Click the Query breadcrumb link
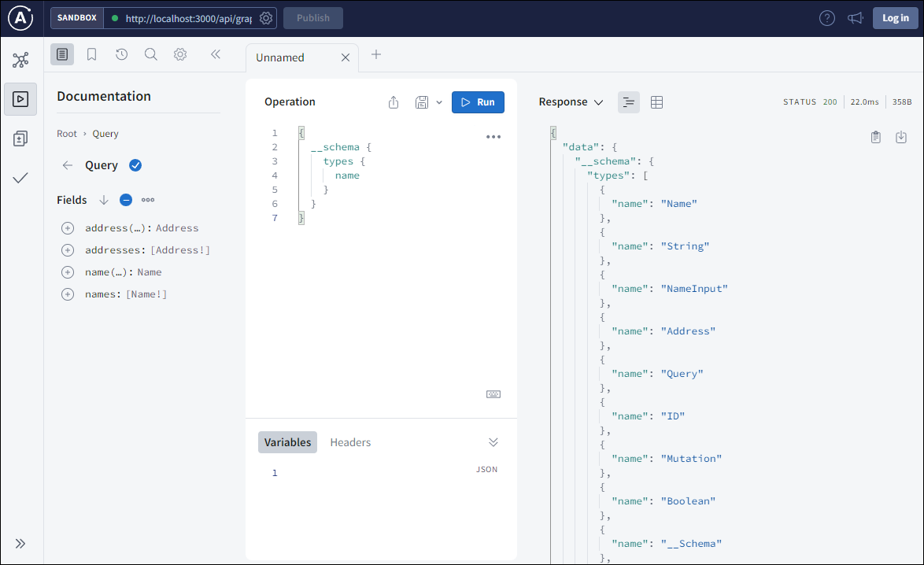This screenshot has width=924, height=565. (105, 134)
